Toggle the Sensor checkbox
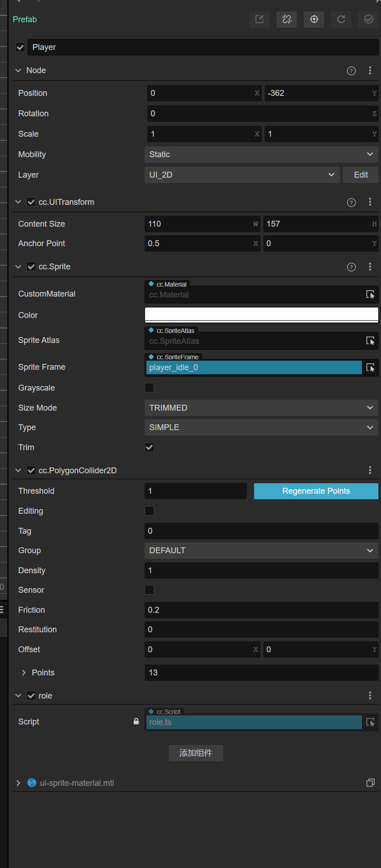Screen dimensions: 381x868 (149, 590)
